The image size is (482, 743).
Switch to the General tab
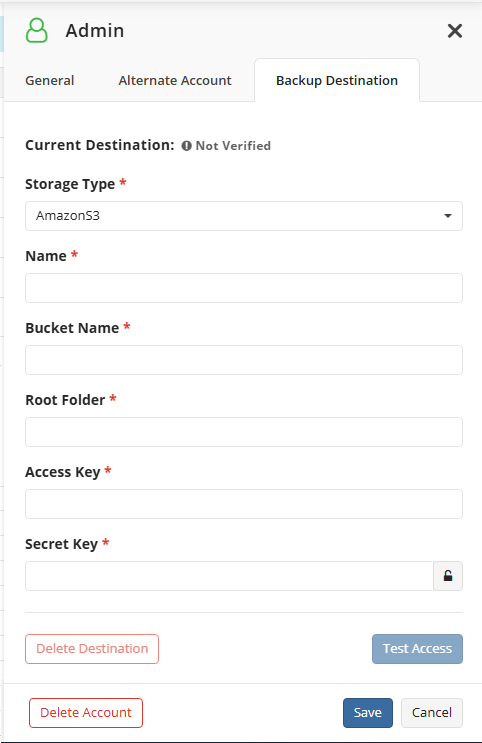(50, 81)
